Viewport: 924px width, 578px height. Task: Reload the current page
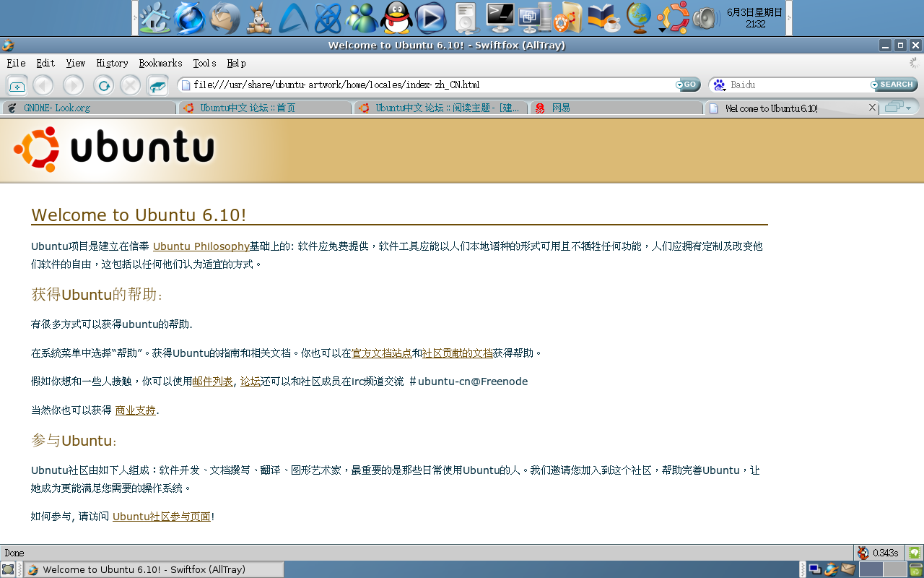(x=104, y=85)
